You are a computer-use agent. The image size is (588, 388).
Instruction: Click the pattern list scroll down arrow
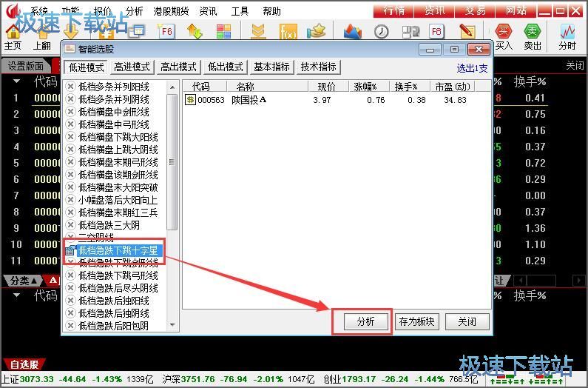pos(172,325)
